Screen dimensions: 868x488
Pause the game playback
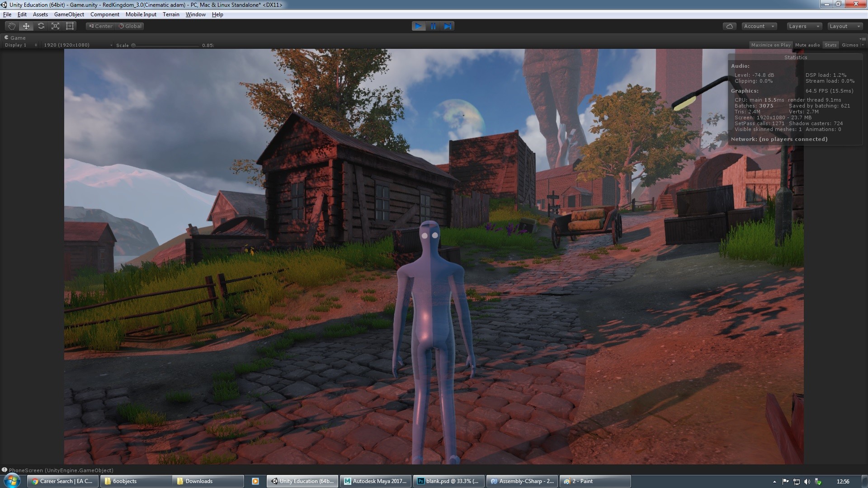click(433, 26)
